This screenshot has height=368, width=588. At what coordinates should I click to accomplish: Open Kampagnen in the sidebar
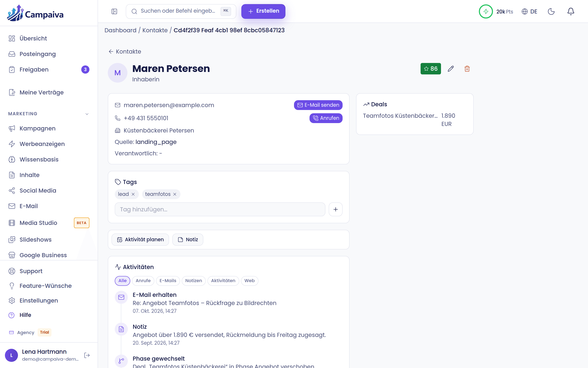tap(49, 129)
